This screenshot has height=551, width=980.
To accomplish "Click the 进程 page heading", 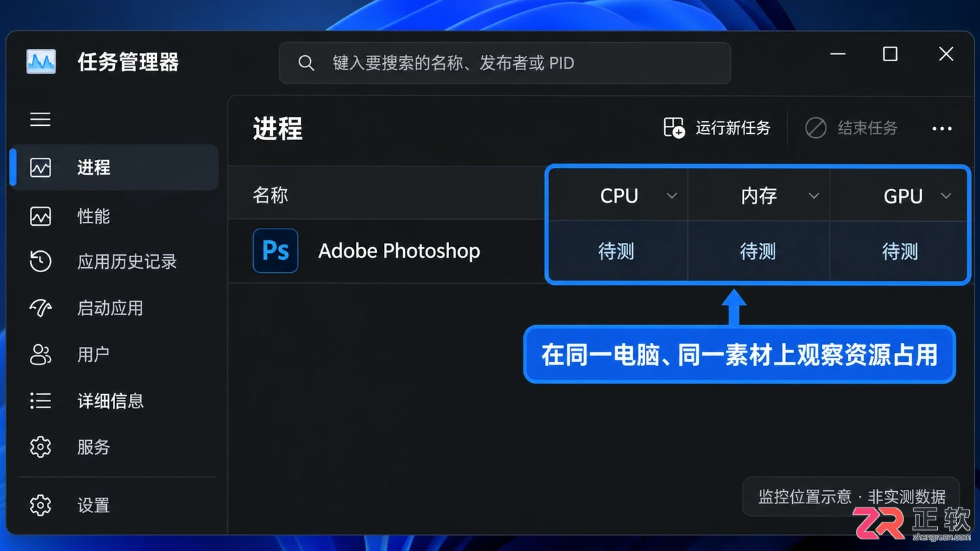I will 278,128.
